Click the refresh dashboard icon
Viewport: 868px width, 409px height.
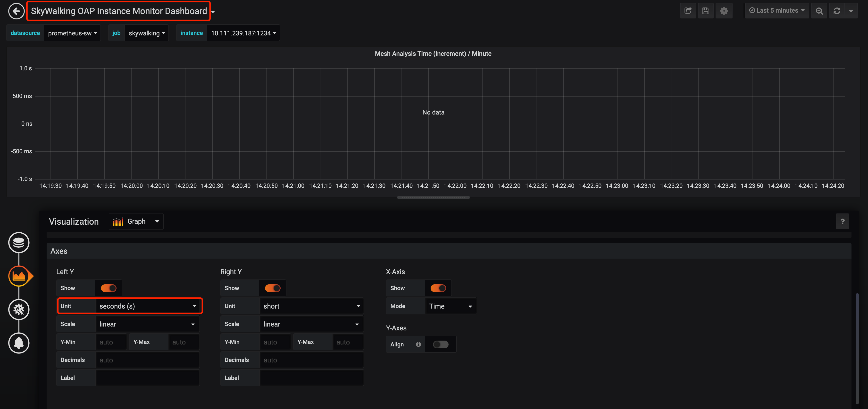pyautogui.click(x=837, y=11)
